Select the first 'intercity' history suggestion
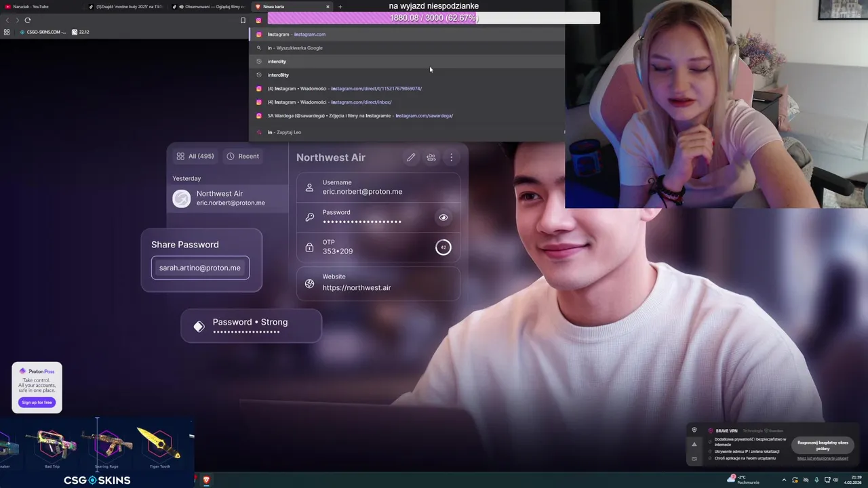Viewport: 868px width, 488px height. coord(407,61)
